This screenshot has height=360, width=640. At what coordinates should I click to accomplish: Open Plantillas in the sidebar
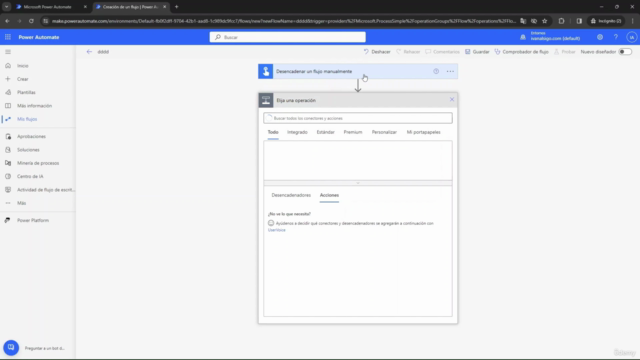pyautogui.click(x=26, y=92)
